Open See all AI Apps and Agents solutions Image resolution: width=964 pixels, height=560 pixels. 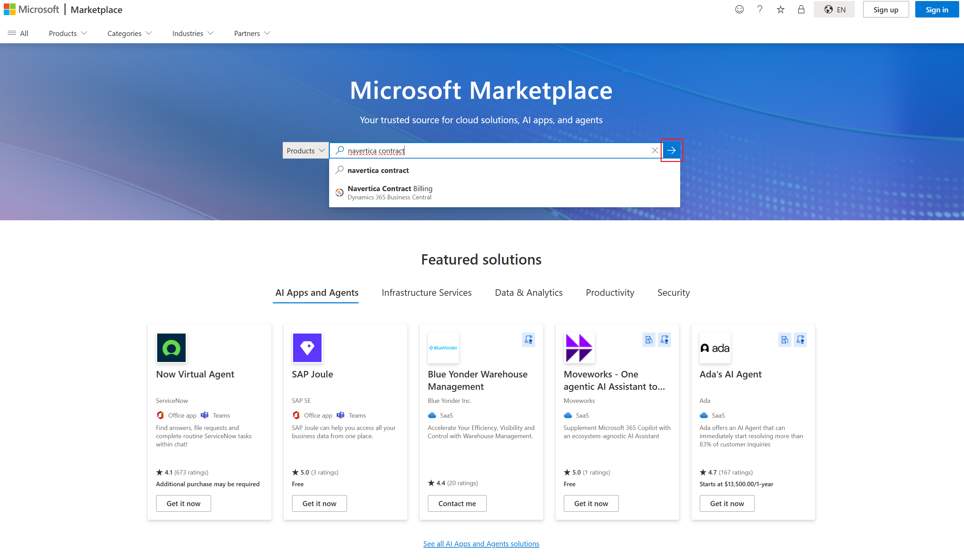[481, 544]
